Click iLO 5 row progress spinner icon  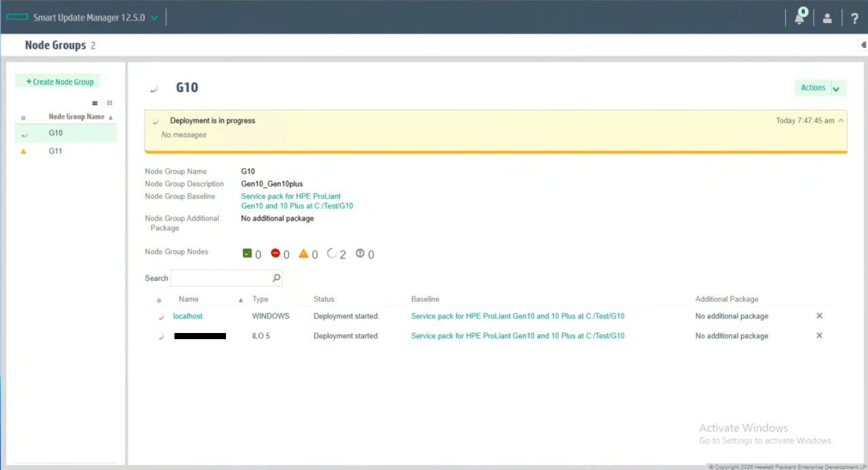coord(160,336)
